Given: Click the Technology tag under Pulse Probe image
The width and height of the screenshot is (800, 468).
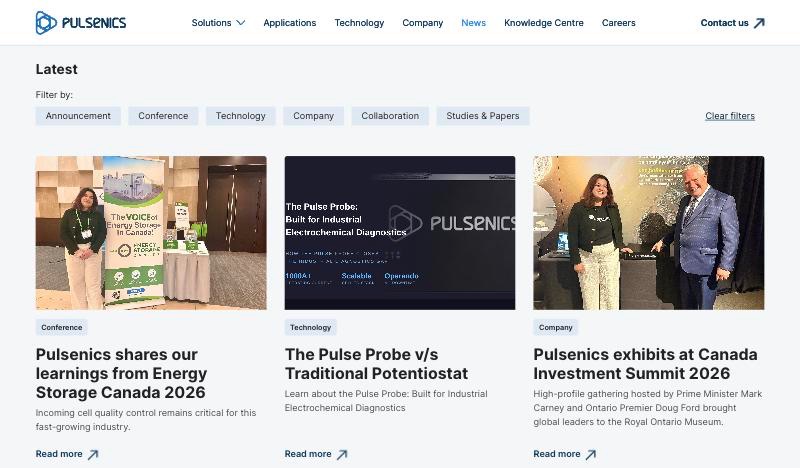Looking at the screenshot, I should click(310, 327).
